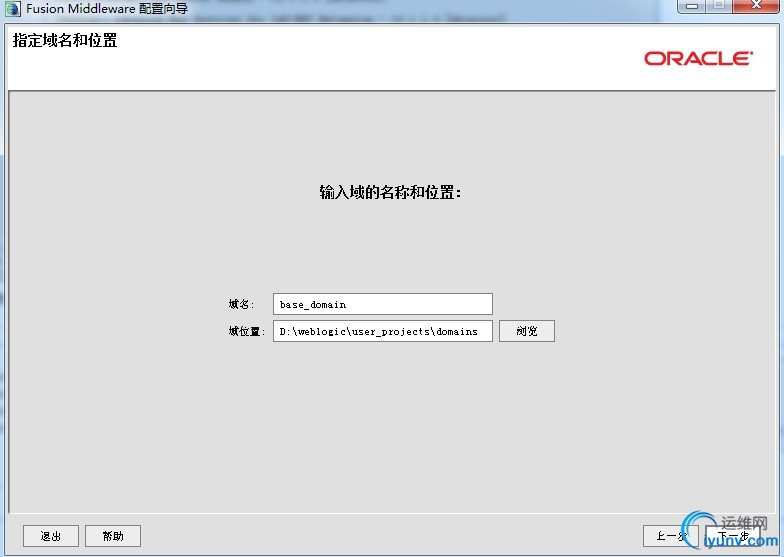Click the Fusion Middleware wizard title bar icon
784x557 pixels.
[12, 8]
